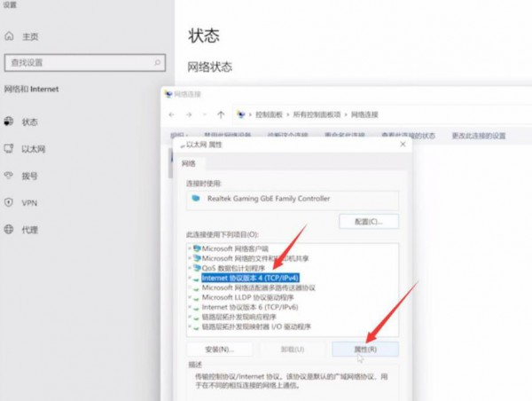Select the 网络 tab in the dialog
The image size is (532, 401).
click(x=189, y=163)
